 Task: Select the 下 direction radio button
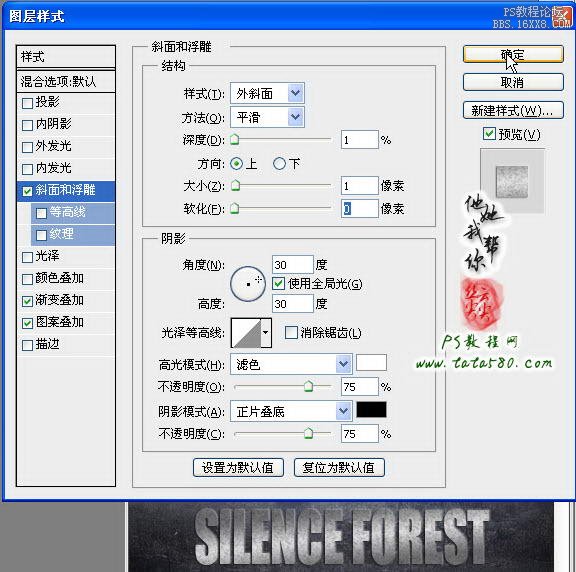[279, 163]
